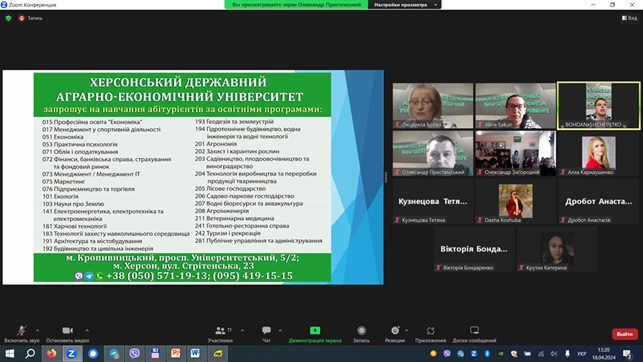643x362 pixels.
Task: Click the green Share Screen icon
Action: coord(315,330)
